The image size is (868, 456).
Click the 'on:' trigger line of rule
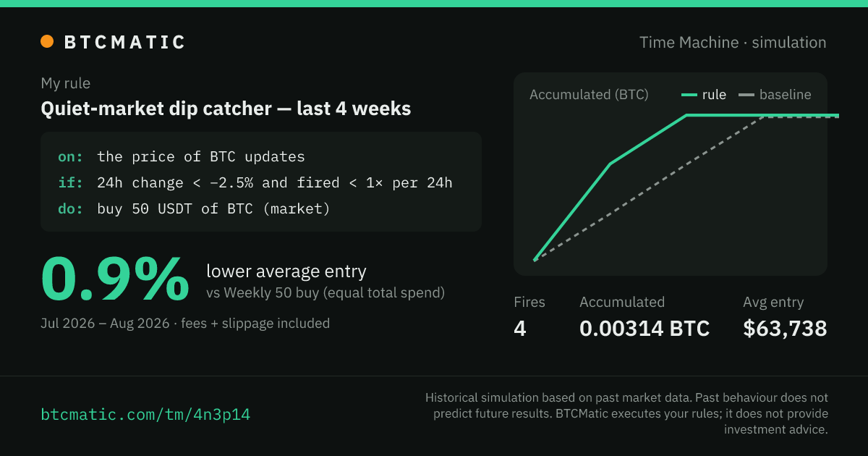pos(182,156)
